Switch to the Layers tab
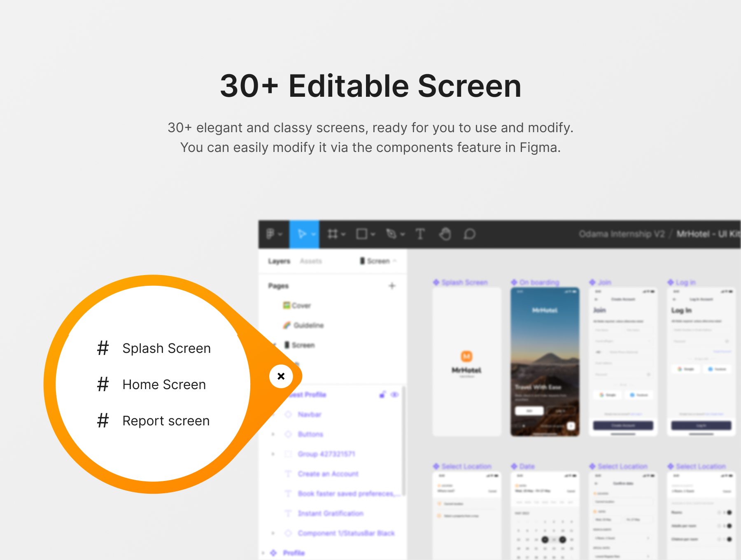741x560 pixels. coord(279,261)
